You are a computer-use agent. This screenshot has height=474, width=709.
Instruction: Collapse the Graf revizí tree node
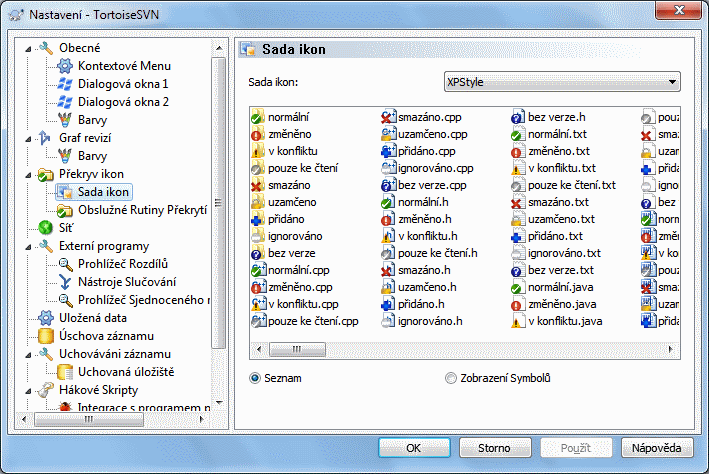[28, 138]
